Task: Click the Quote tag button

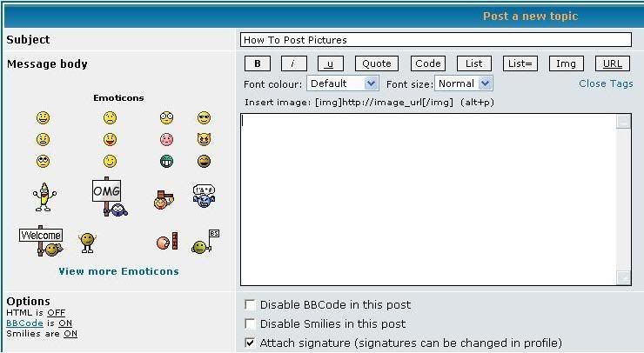Action: tap(377, 63)
